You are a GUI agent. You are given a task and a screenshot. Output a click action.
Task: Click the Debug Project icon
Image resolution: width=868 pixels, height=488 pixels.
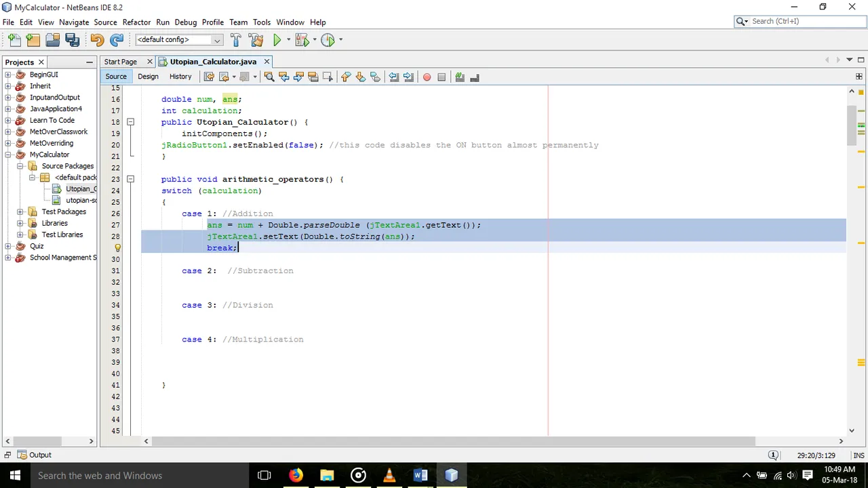[x=302, y=40]
